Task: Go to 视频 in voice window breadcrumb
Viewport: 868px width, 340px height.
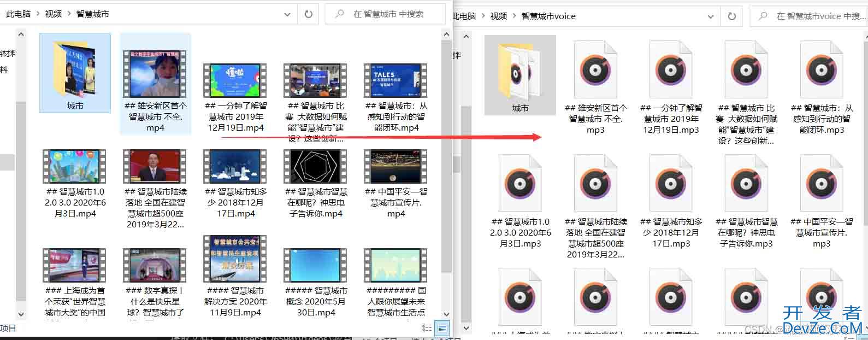Action: pos(499,16)
